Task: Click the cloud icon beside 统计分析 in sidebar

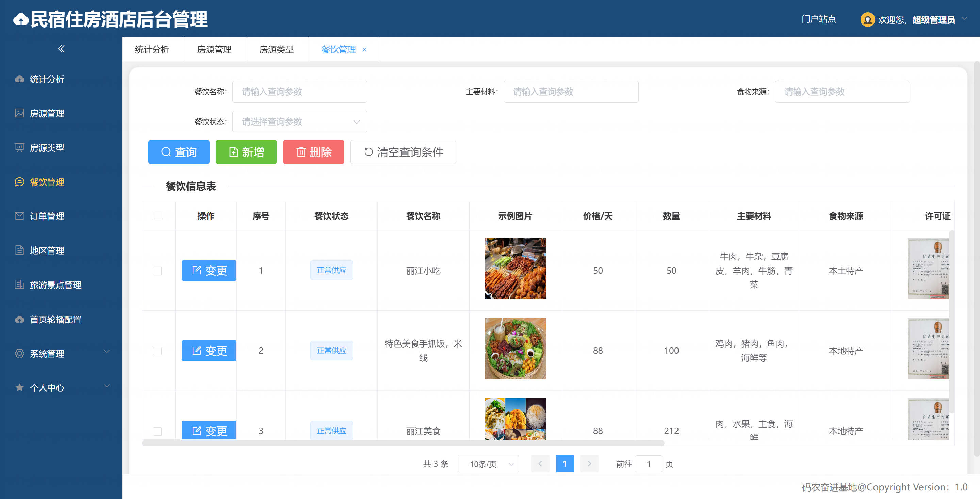Action: coord(19,79)
